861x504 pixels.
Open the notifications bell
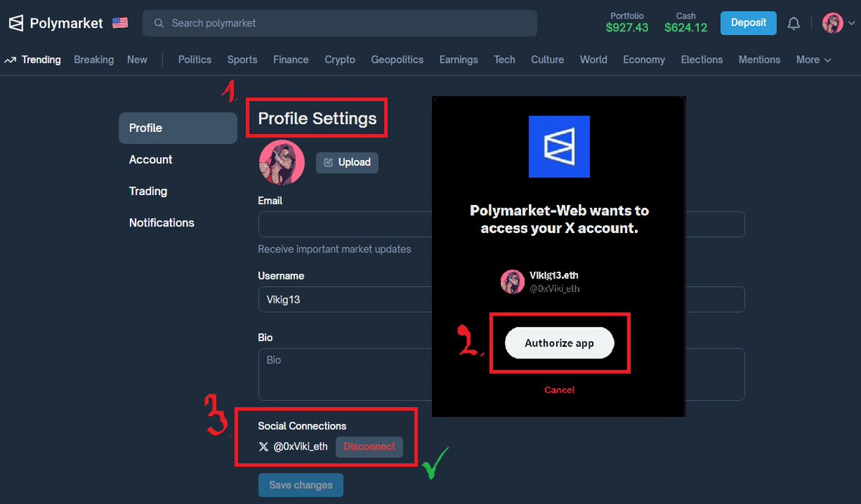(x=794, y=23)
